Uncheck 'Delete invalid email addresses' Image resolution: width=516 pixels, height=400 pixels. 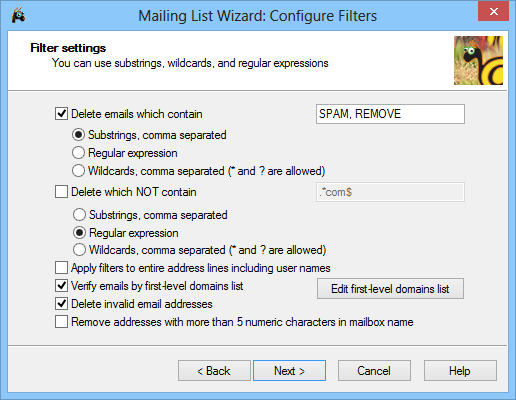click(61, 304)
